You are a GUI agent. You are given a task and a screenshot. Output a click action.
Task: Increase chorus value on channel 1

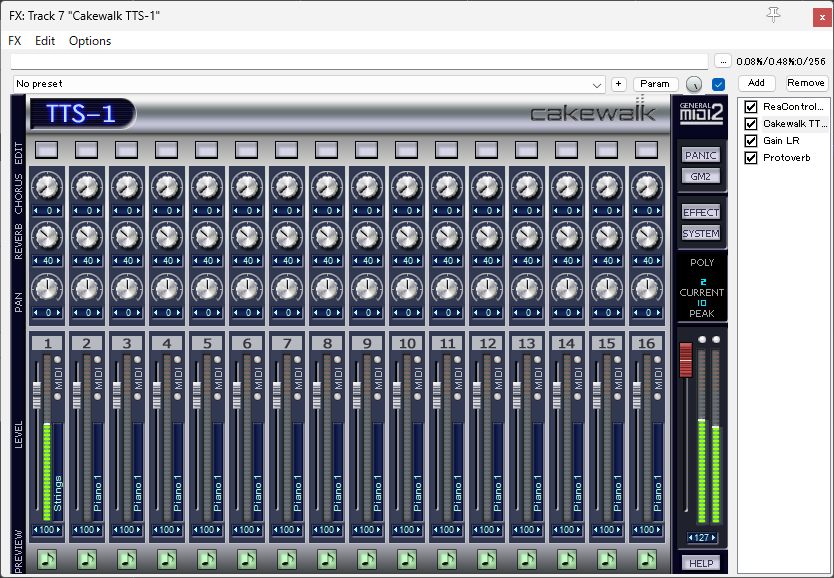[x=59, y=211]
